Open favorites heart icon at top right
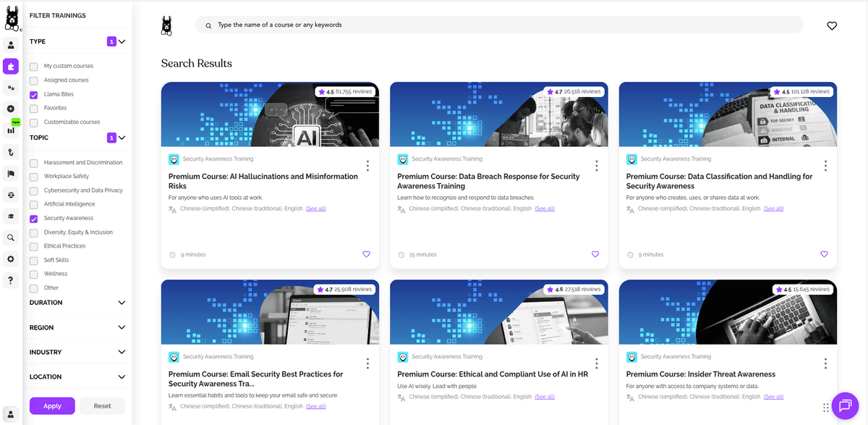The image size is (868, 425). tap(832, 26)
